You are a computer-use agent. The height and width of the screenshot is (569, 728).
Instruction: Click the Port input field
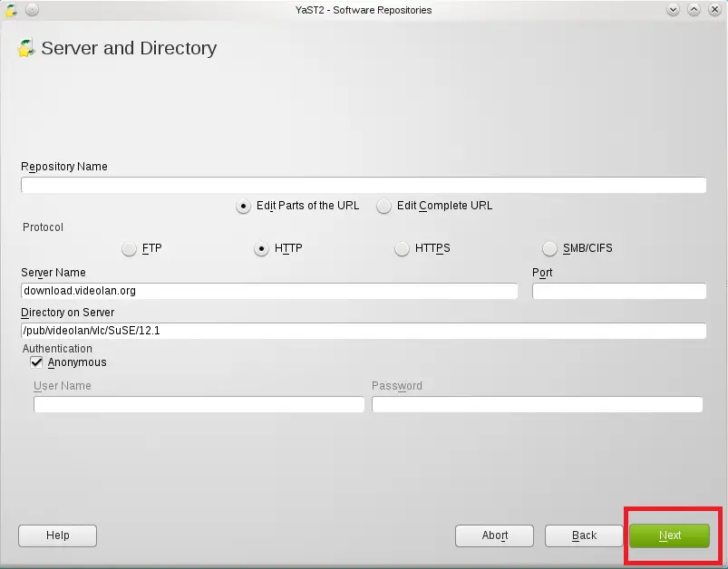coord(619,291)
